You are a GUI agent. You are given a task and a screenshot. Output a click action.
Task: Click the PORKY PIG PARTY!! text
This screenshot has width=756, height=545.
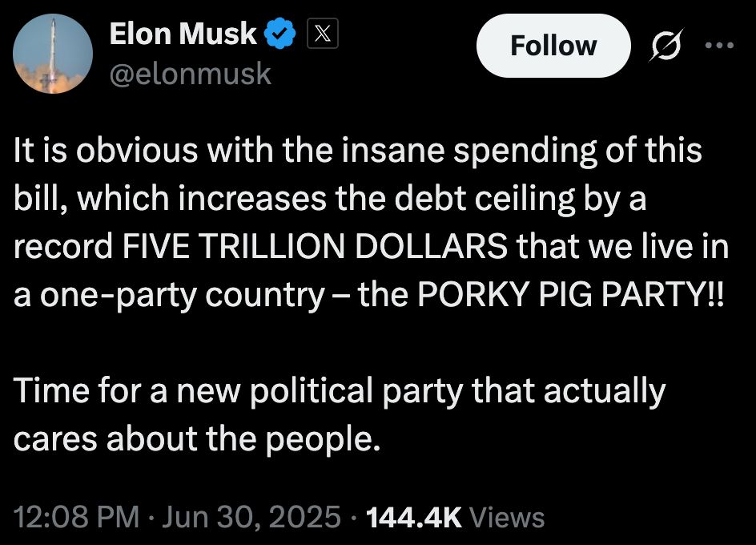pyautogui.click(x=570, y=294)
